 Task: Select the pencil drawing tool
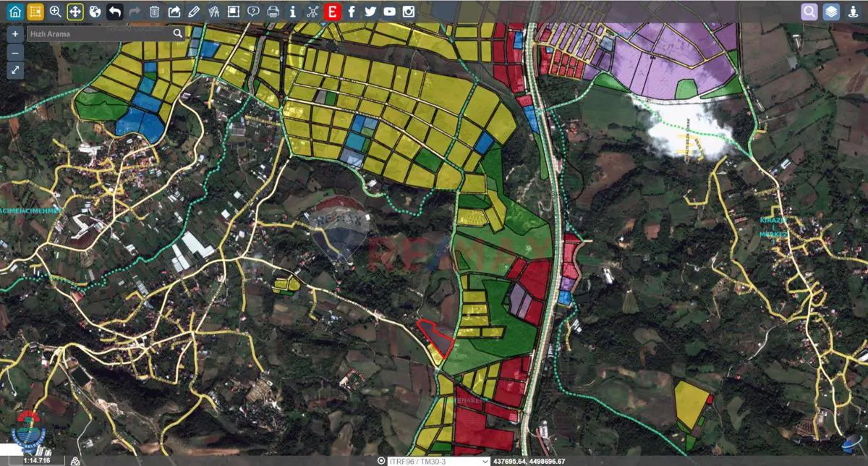click(x=194, y=12)
